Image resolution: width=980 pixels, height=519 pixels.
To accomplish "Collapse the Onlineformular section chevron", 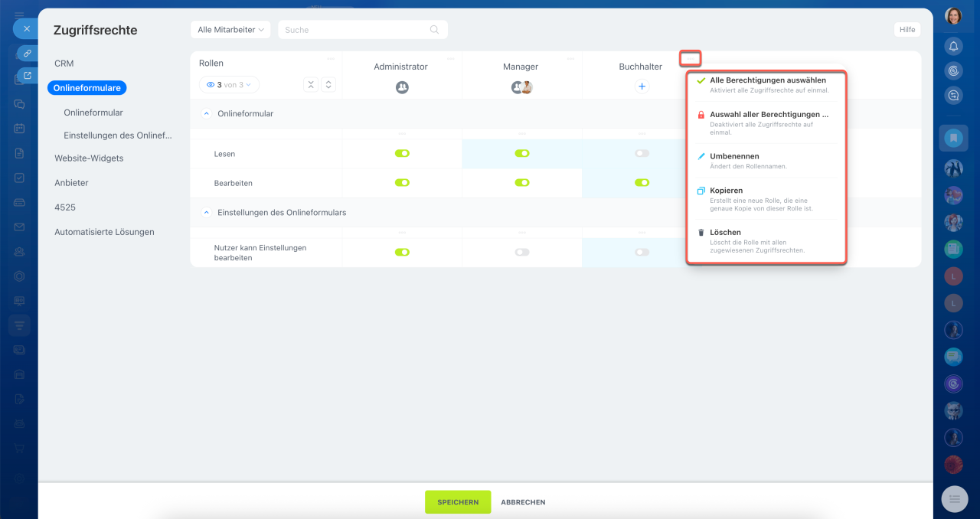I will [206, 113].
